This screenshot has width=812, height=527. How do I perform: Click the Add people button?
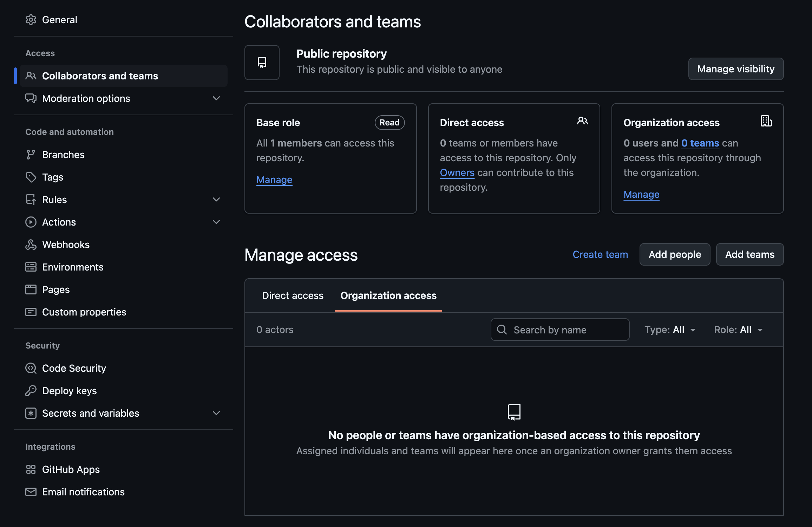click(x=675, y=254)
